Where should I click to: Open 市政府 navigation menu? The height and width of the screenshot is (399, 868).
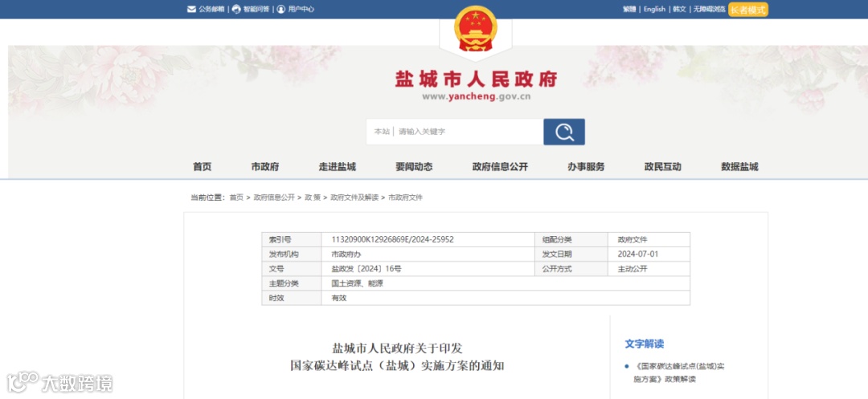pos(265,167)
